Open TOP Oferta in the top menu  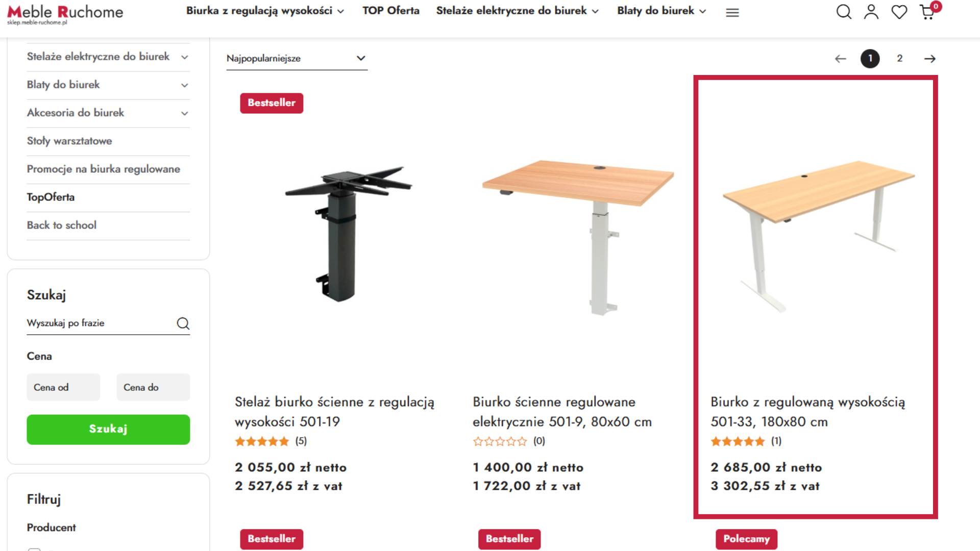[391, 11]
